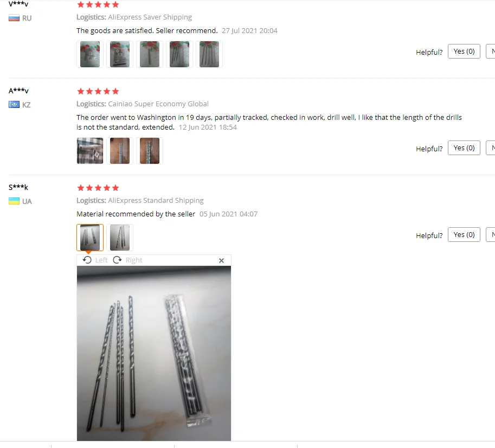Screen dimensions: 495x448
Task: Mark V***v's review as helpful with Yes
Action: click(464, 52)
